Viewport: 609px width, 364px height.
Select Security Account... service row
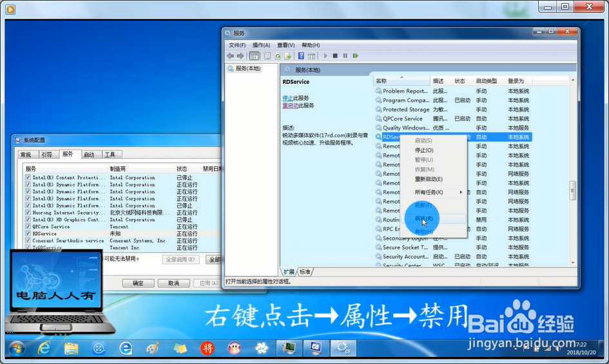(x=453, y=256)
